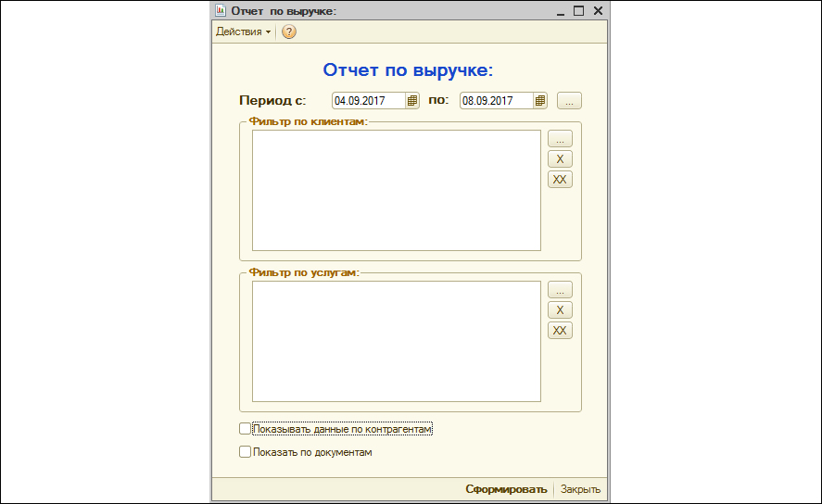
Task: Open period selection ellipsis button
Action: click(x=570, y=100)
